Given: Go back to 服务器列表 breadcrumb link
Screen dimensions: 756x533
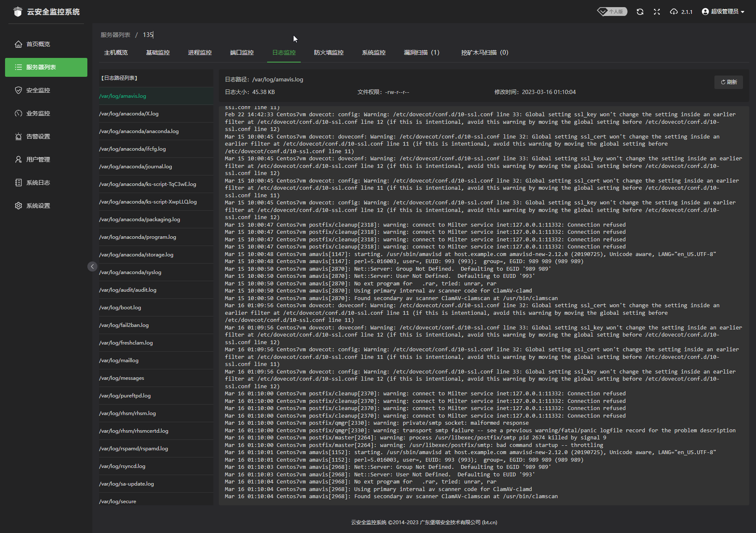Looking at the screenshot, I should (115, 35).
